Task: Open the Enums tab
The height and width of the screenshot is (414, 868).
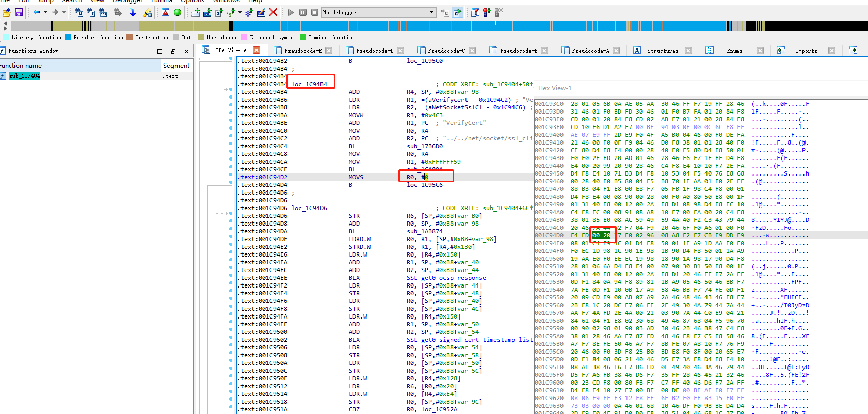Action: pos(734,51)
